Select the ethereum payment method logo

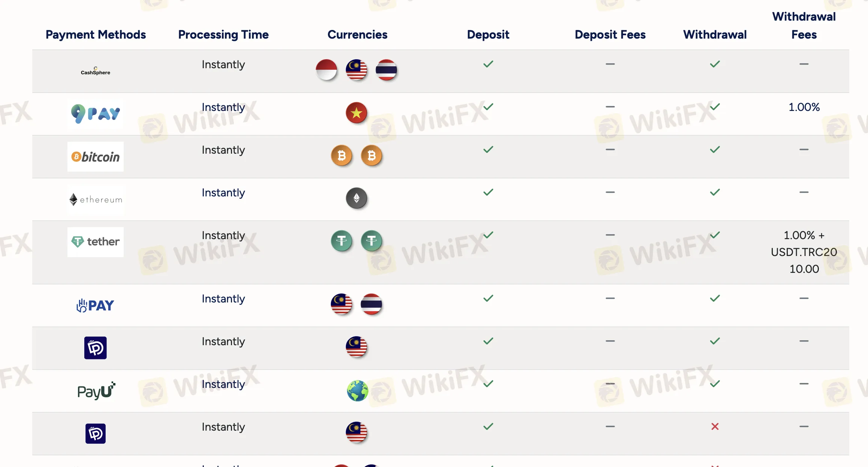[96, 199]
